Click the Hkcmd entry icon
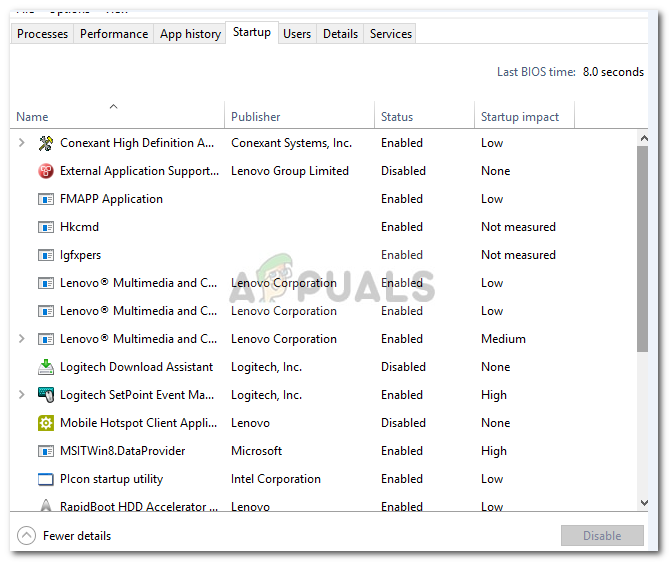The image size is (669, 562). tap(46, 227)
